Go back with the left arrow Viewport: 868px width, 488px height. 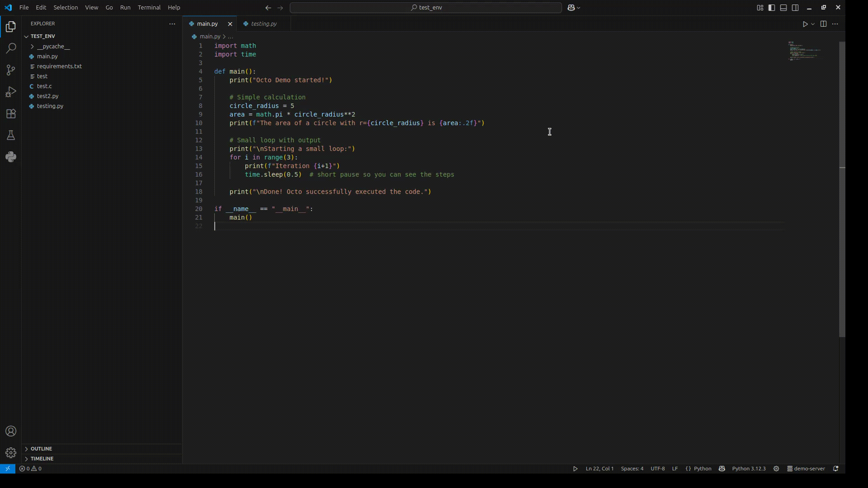click(268, 7)
